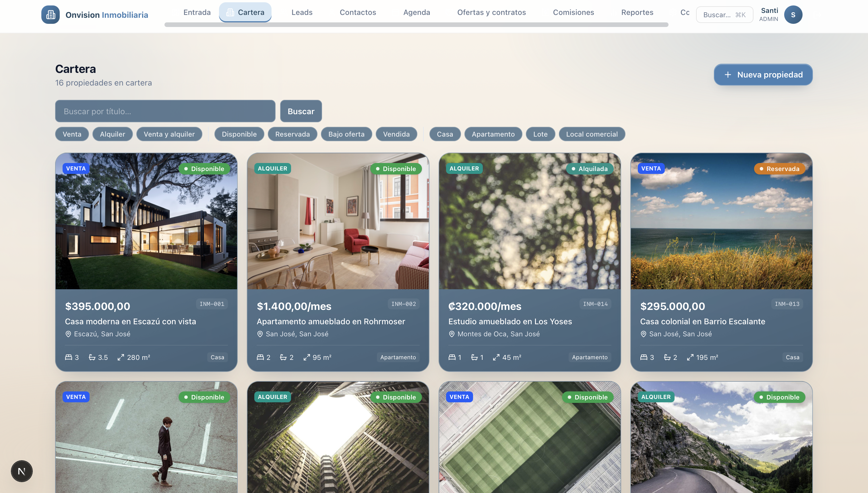Click the Buscar button
Image resolution: width=868 pixels, height=493 pixels.
tap(301, 111)
